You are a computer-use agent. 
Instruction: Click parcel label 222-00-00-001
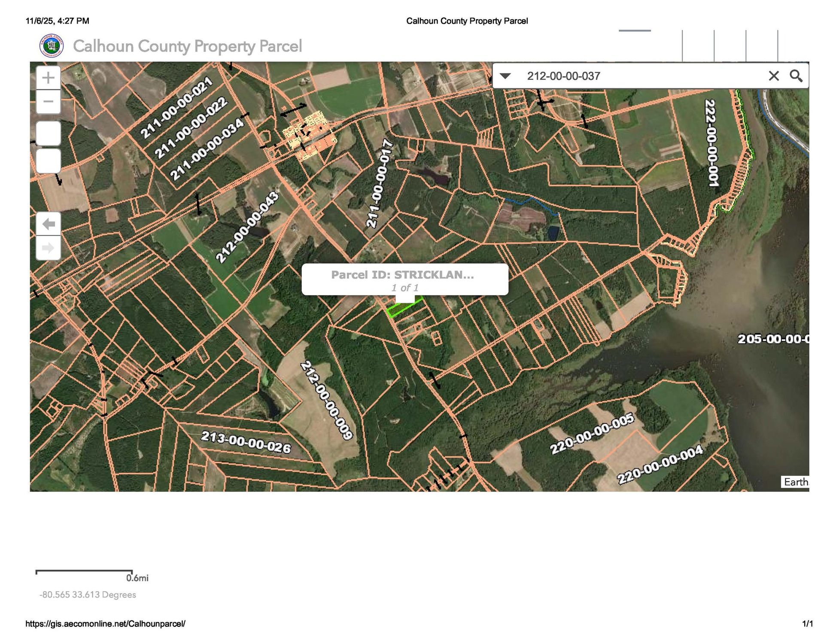pyautogui.click(x=711, y=143)
